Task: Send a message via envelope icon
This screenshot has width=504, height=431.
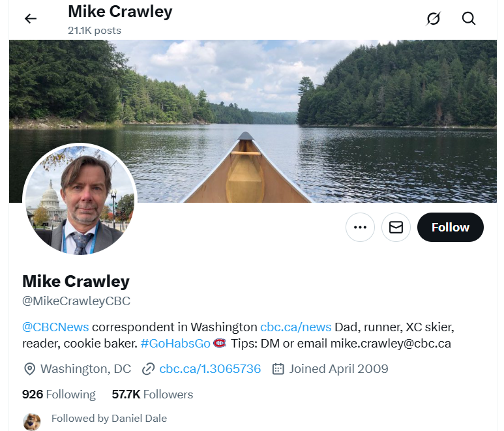Action: 396,227
